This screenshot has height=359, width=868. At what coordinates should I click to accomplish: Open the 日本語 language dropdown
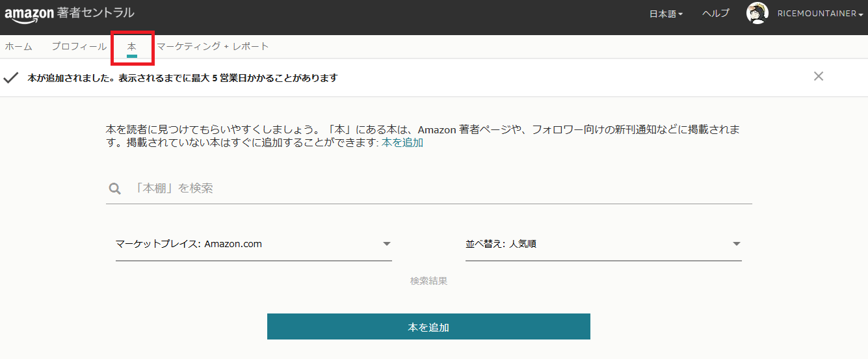click(x=666, y=14)
